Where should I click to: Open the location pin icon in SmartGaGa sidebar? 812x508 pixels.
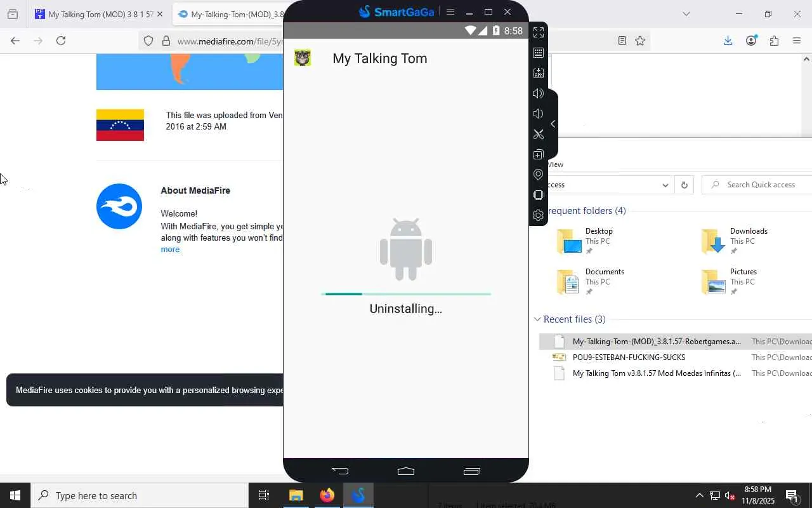[539, 175]
